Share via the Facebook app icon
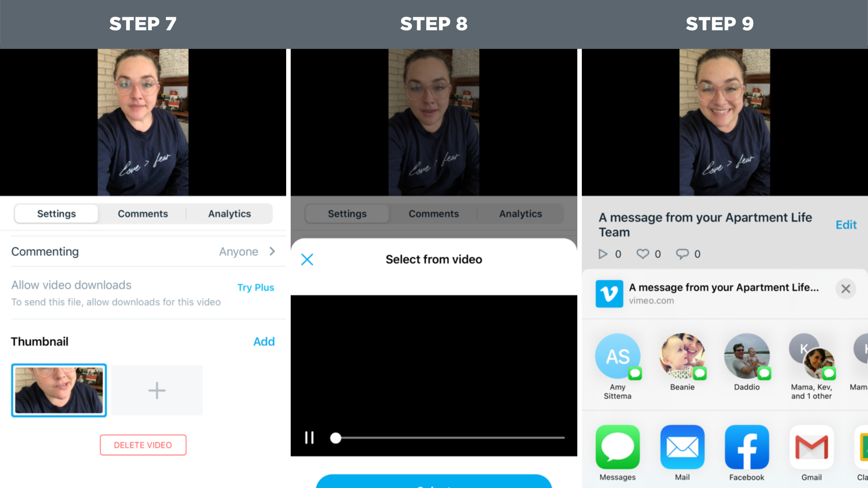The width and height of the screenshot is (868, 488). (x=747, y=447)
